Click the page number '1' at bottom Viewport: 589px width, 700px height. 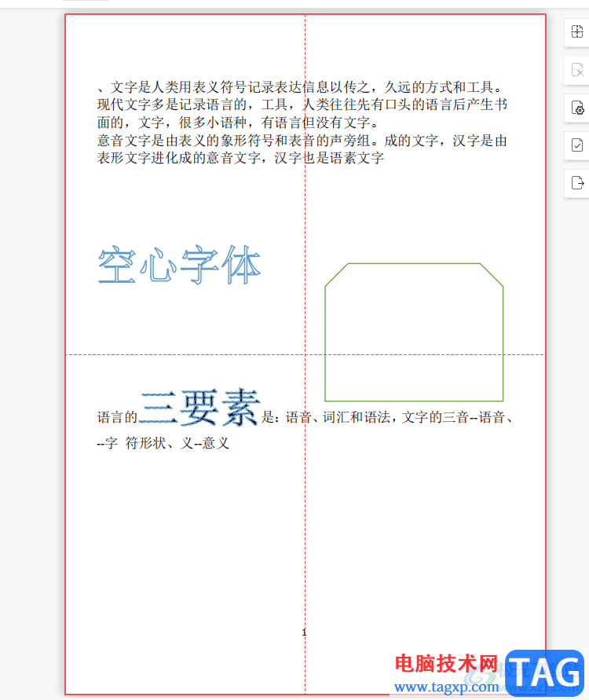click(305, 632)
